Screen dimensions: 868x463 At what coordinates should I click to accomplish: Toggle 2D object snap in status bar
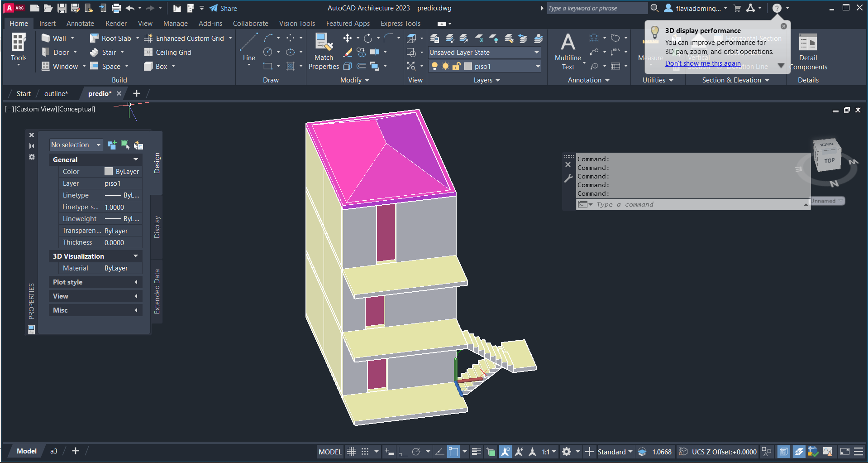coord(453,452)
